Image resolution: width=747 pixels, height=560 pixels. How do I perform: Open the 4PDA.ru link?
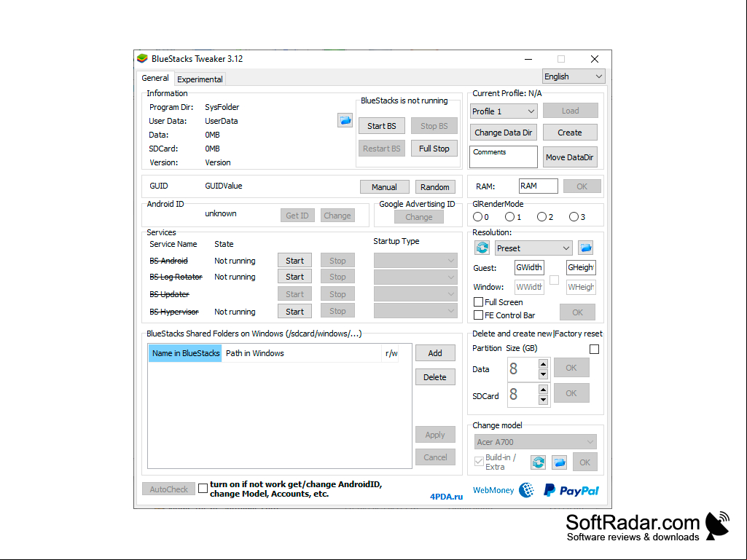tap(447, 497)
